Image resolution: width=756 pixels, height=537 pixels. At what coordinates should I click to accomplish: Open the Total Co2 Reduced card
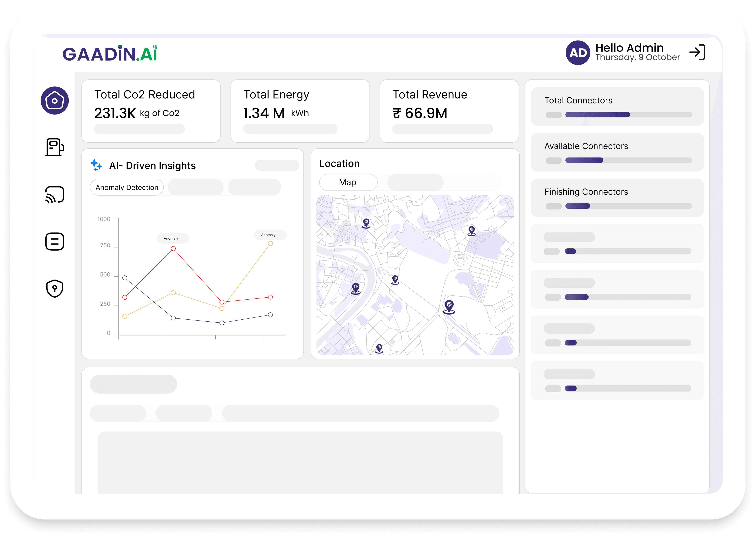151,111
